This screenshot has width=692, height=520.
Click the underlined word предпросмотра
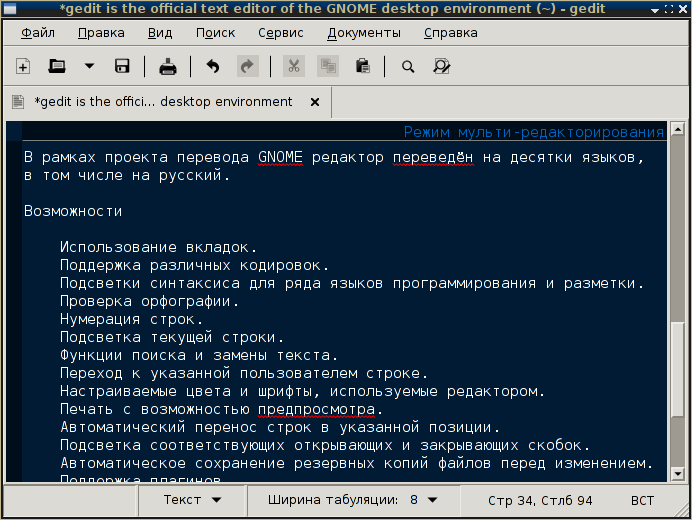tap(316, 410)
